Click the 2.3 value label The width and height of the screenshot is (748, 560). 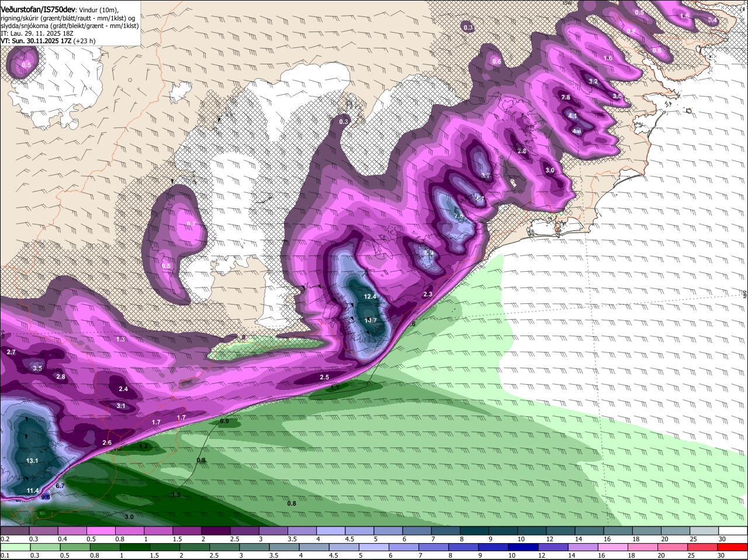[x=427, y=294]
